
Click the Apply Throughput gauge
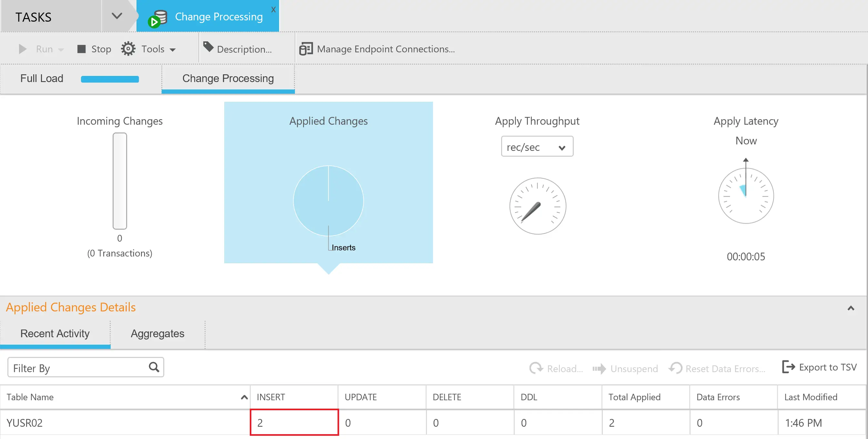point(538,206)
